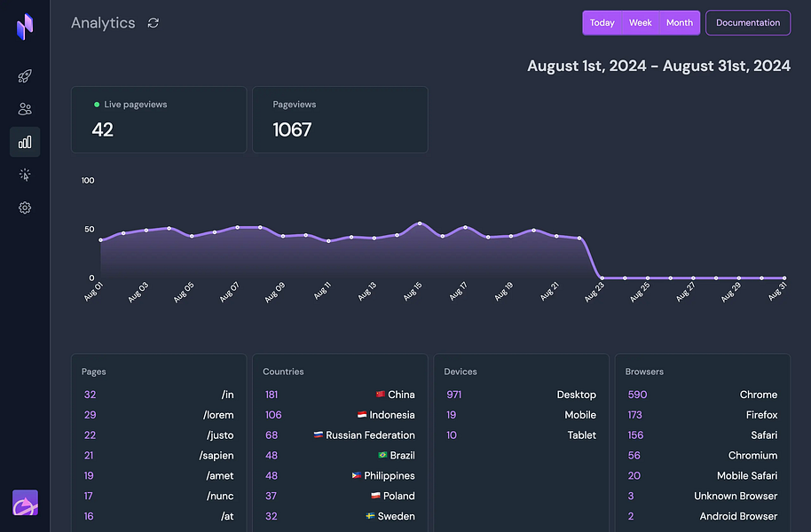The width and height of the screenshot is (811, 532).
Task: Select the Analytics bar chart icon in sidebar
Action: click(x=24, y=141)
